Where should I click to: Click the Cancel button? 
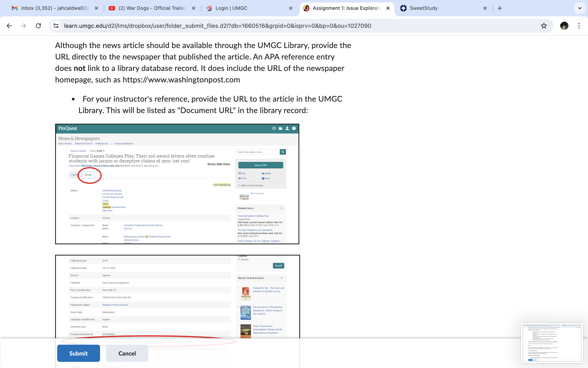tap(127, 353)
